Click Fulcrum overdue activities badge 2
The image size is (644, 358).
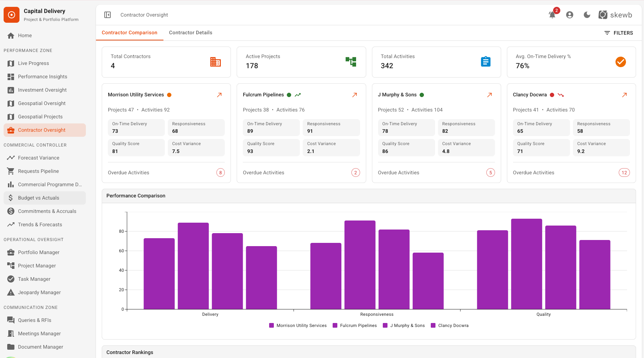coord(355,173)
